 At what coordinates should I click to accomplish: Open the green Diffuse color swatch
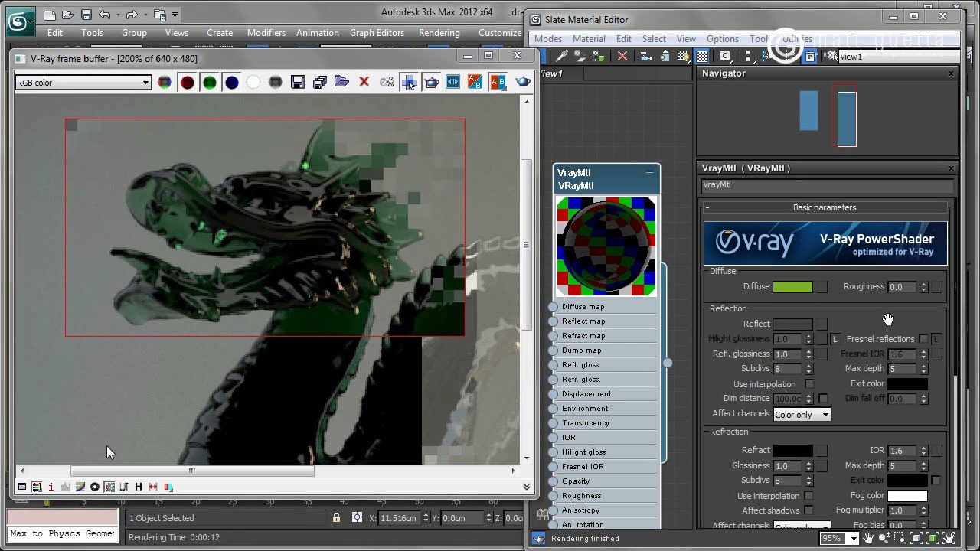click(792, 287)
